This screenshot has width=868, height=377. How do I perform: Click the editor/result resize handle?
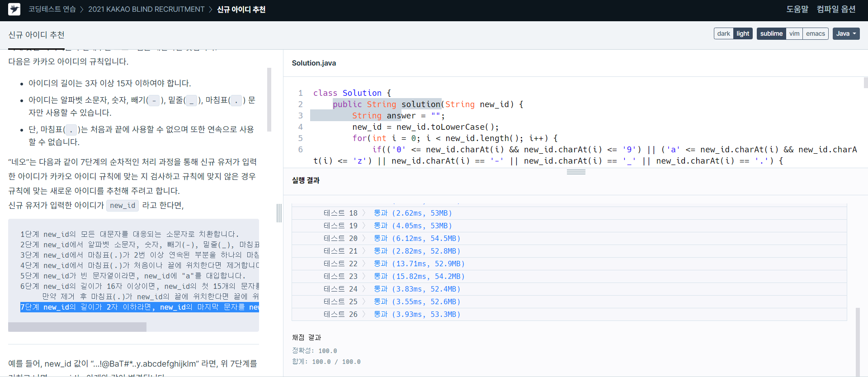click(576, 172)
